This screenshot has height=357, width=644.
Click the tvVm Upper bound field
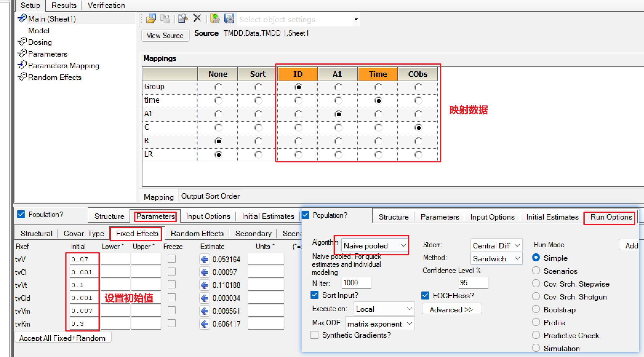point(146,311)
